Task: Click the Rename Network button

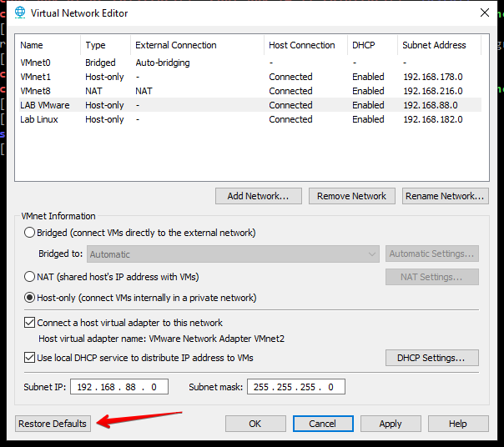Action: pos(445,196)
